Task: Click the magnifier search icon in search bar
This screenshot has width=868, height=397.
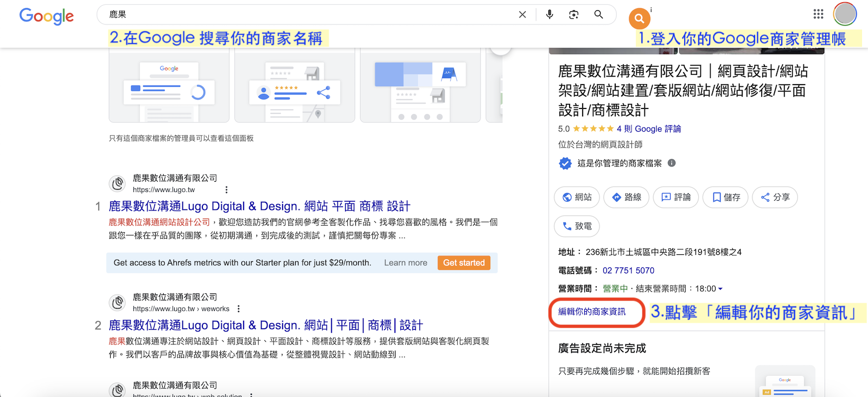Action: [x=598, y=15]
